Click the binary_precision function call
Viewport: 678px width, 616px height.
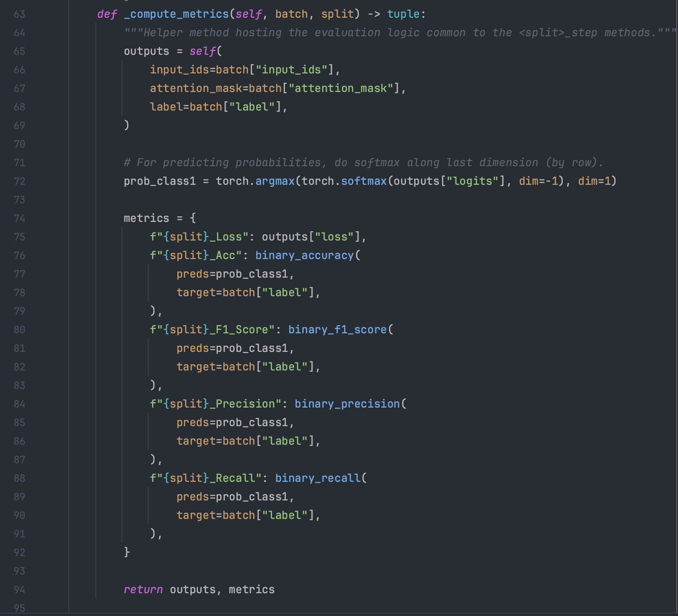pyautogui.click(x=347, y=404)
